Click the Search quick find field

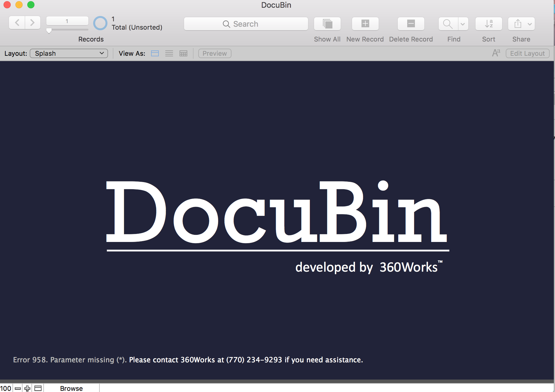coord(246,24)
